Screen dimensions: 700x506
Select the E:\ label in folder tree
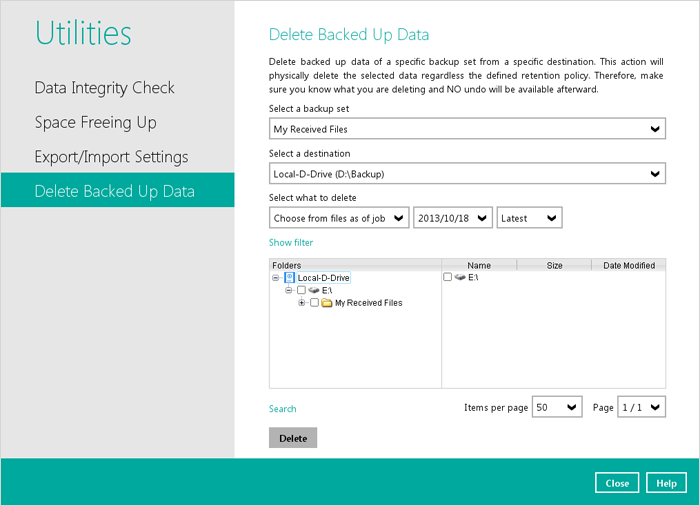(x=326, y=290)
